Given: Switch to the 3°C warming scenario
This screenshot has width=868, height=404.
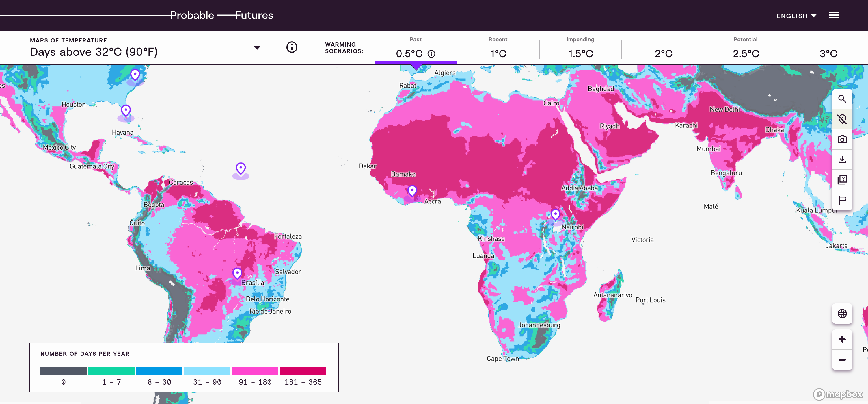Looking at the screenshot, I should (828, 53).
